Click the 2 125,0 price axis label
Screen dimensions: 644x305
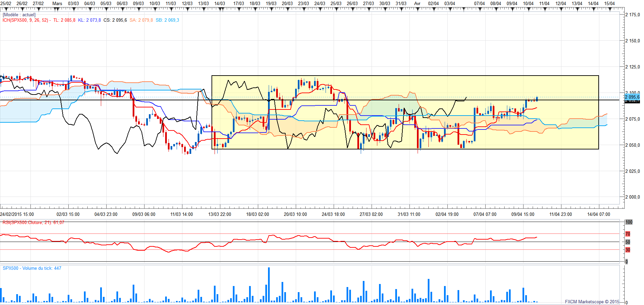coord(632,67)
